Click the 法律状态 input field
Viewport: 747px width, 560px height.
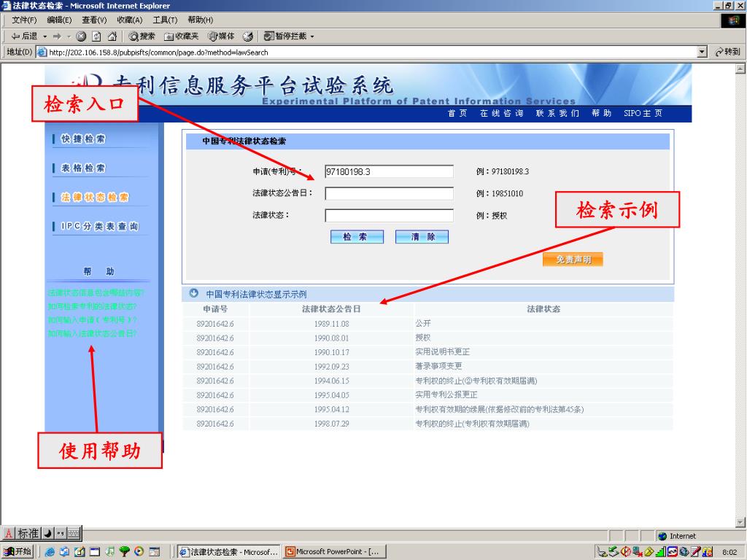click(x=389, y=215)
